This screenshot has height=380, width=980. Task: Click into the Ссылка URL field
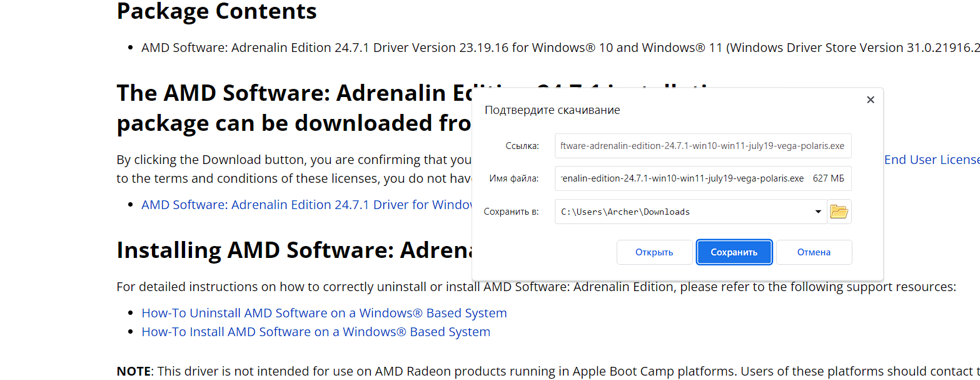click(x=703, y=146)
